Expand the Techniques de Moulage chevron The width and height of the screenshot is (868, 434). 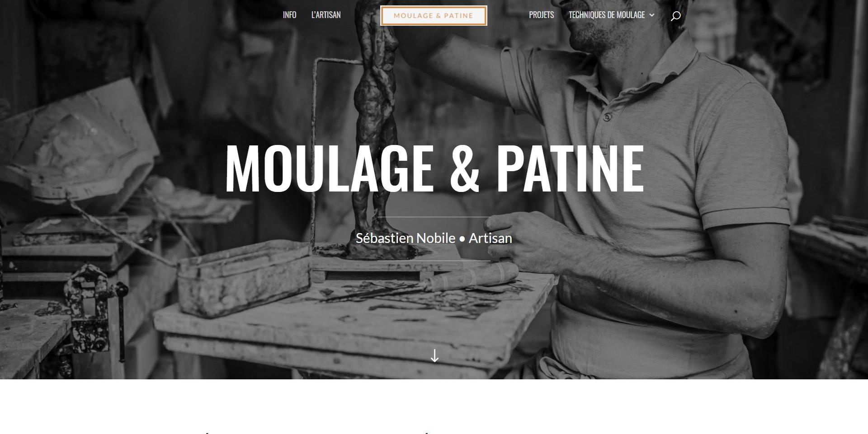[x=651, y=15]
